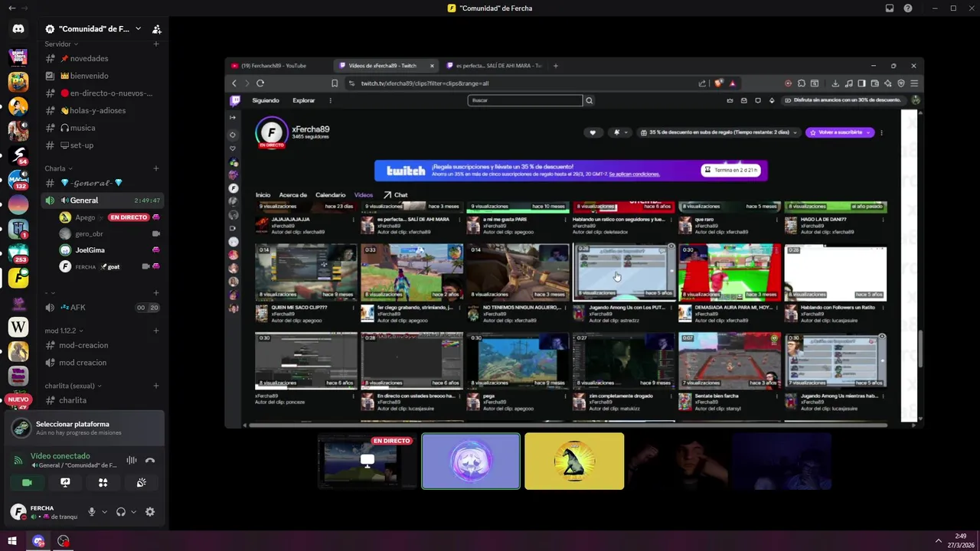This screenshot has height=551, width=980.
Task: Open the browser hamburger menu
Action: pyautogui.click(x=914, y=83)
